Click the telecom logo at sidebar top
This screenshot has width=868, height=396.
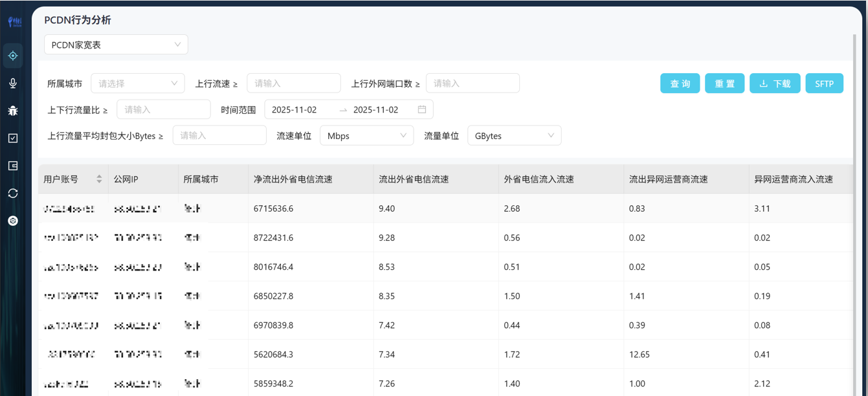(14, 23)
